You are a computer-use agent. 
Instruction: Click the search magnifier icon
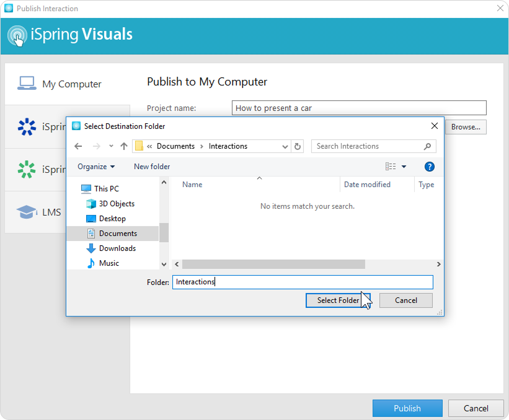coord(427,146)
